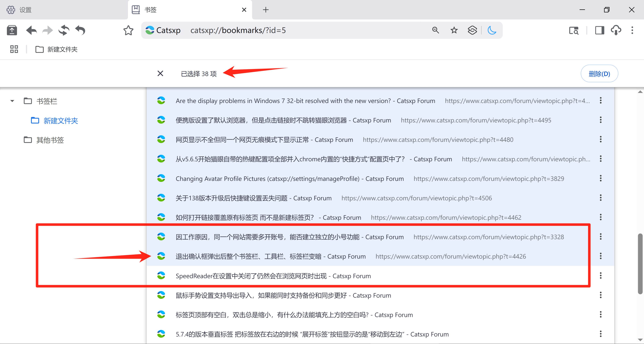The image size is (644, 344).
Task: Toggle the side panel icon
Action: pyautogui.click(x=600, y=30)
